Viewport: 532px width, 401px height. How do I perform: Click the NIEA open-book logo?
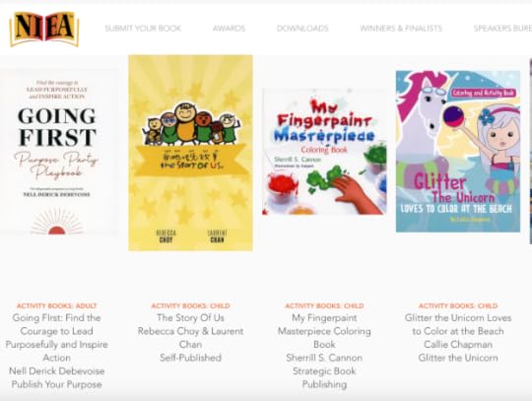coord(44,30)
